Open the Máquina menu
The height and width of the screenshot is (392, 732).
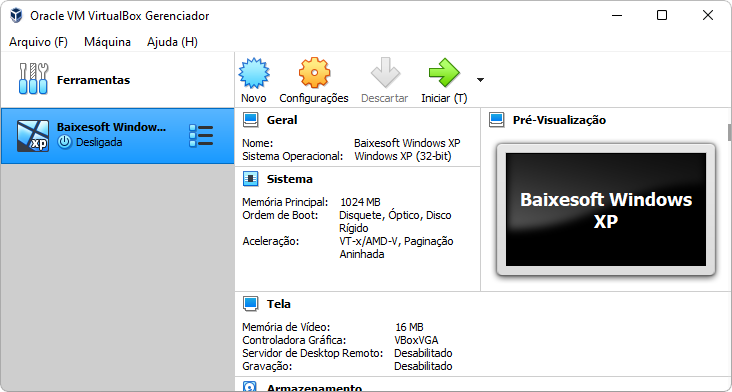tap(107, 42)
